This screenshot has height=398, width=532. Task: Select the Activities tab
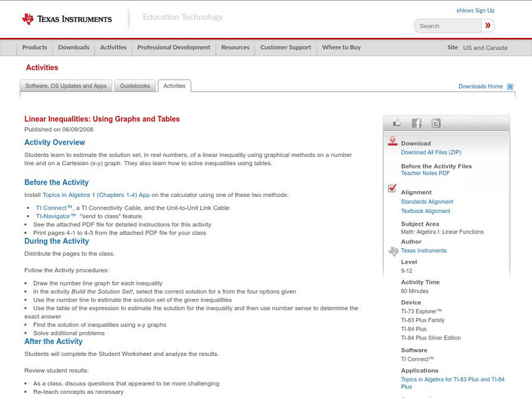[x=174, y=86]
